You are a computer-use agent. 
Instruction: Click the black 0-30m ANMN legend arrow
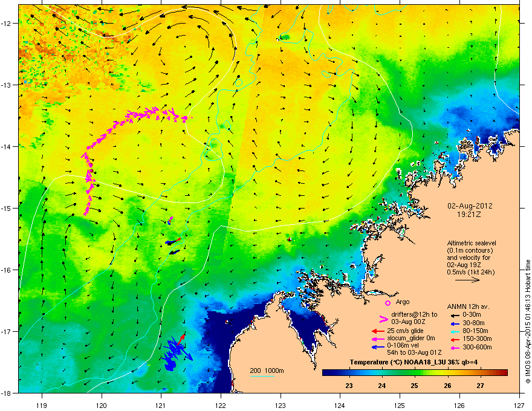coord(454,315)
